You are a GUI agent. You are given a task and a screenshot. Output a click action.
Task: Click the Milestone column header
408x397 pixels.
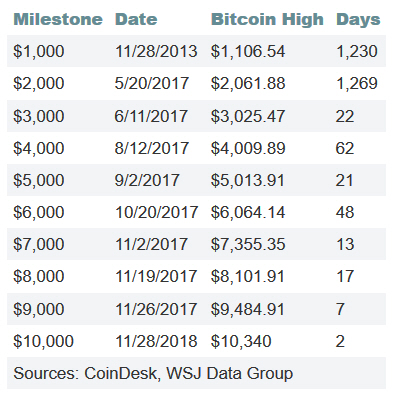click(58, 19)
